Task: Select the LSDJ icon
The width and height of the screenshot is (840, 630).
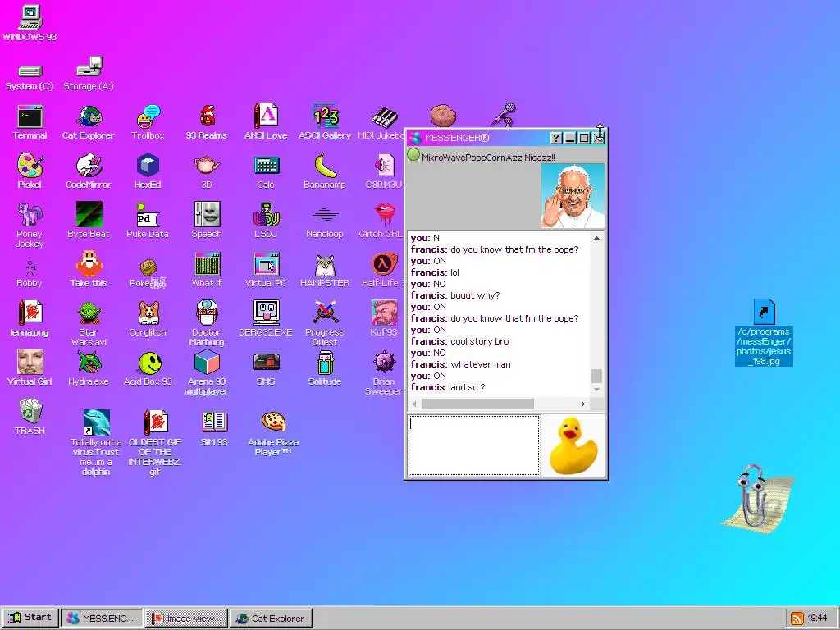Action: coord(266,215)
